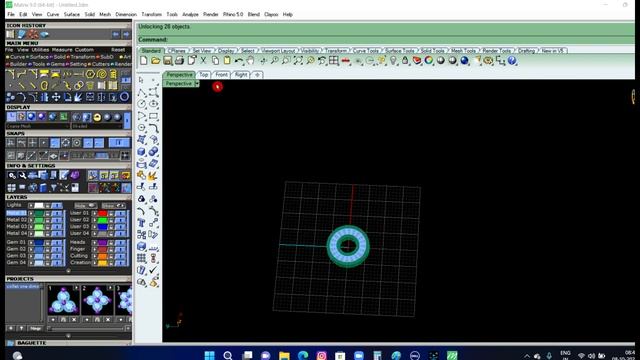The height and width of the screenshot is (360, 640).
Task: Click the Print icon in Standard toolbar
Action: point(179,61)
